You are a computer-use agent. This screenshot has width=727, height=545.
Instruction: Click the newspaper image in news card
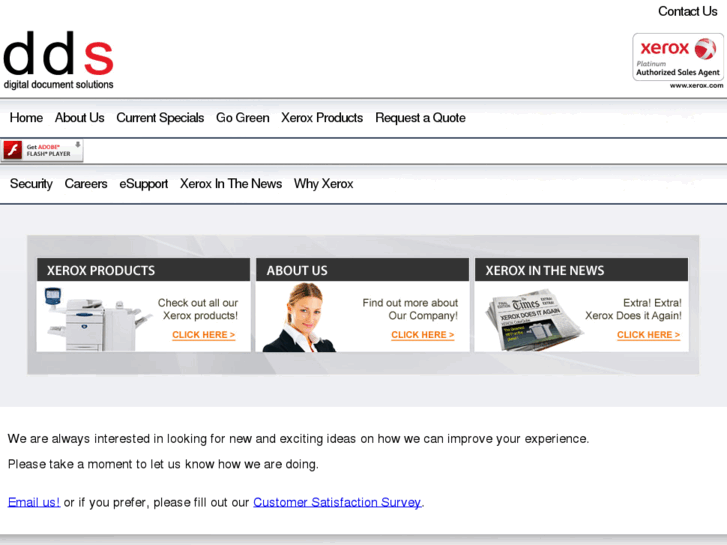coord(534,320)
